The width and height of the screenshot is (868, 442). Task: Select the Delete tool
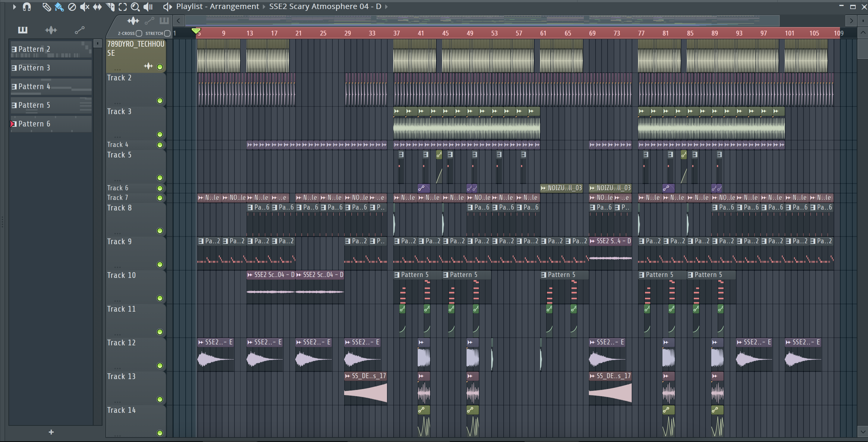click(x=72, y=7)
